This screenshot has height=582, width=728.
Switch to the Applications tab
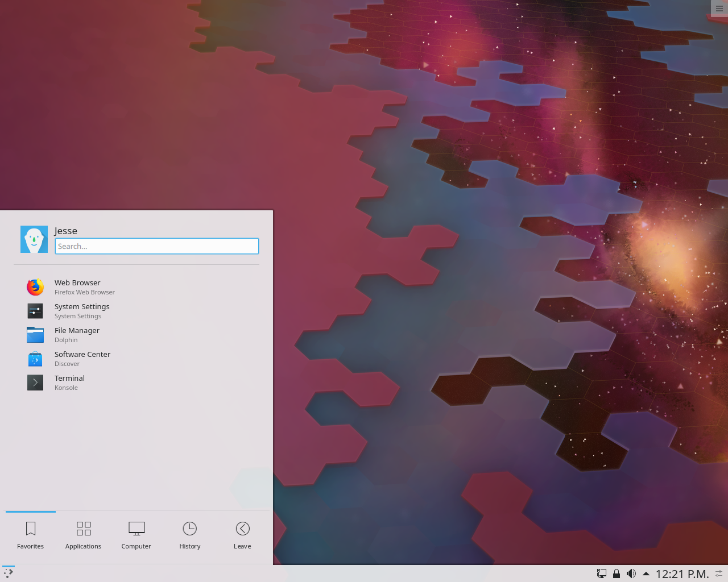[x=83, y=535]
